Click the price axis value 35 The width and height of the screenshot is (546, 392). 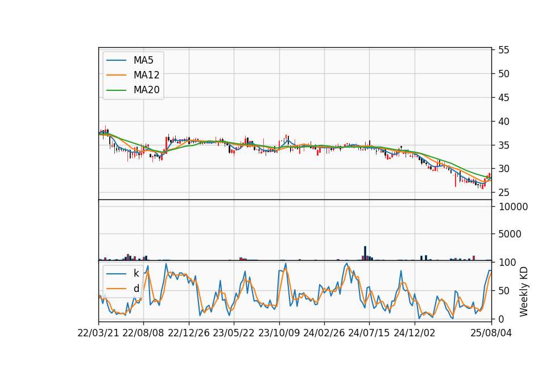[504, 145]
